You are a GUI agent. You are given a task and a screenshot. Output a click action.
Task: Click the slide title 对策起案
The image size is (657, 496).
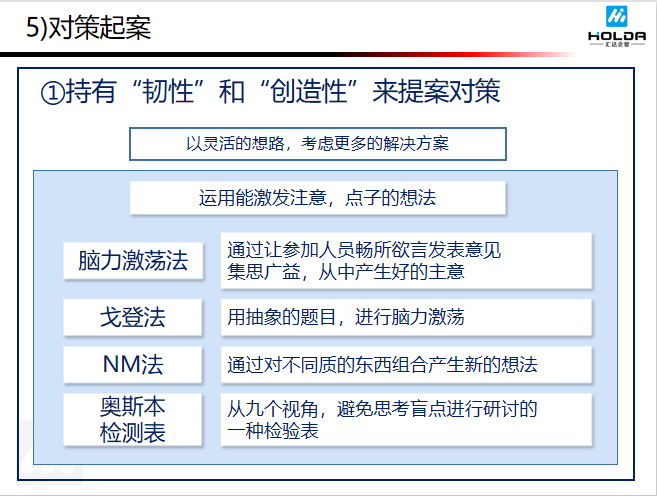pyautogui.click(x=98, y=28)
